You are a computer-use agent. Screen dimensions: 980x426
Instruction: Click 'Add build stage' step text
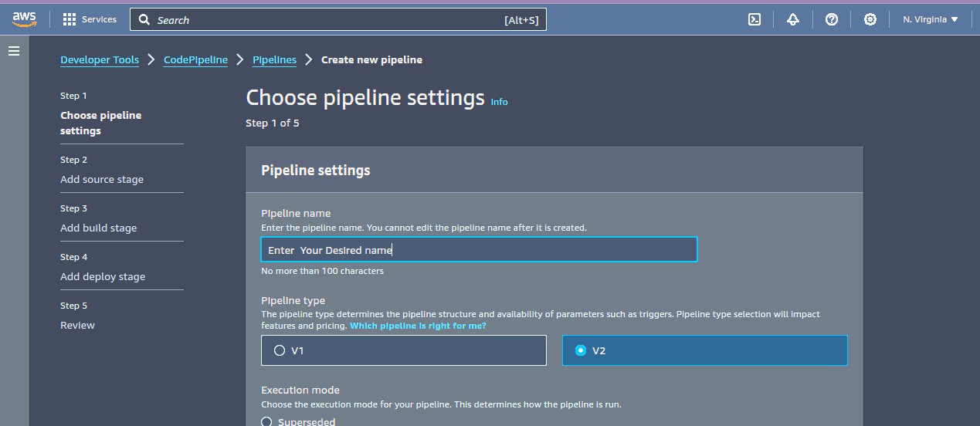click(98, 228)
